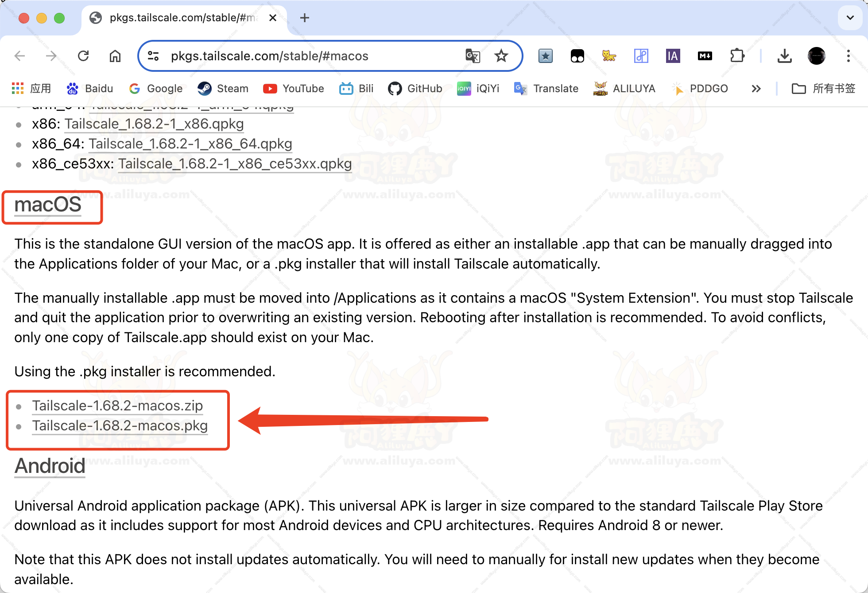Download Tailscale_1.68.2-1_x86.qpkg
The height and width of the screenshot is (593, 868).
coord(154,124)
